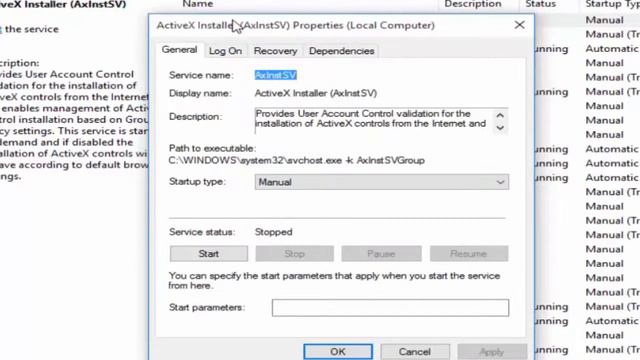Viewport: 640px width, 360px height.
Task: Click the greyed-out Apply button
Action: tap(492, 351)
